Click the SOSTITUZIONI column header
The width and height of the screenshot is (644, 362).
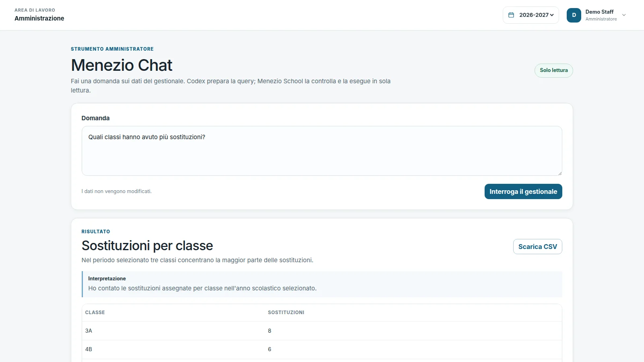tap(286, 313)
